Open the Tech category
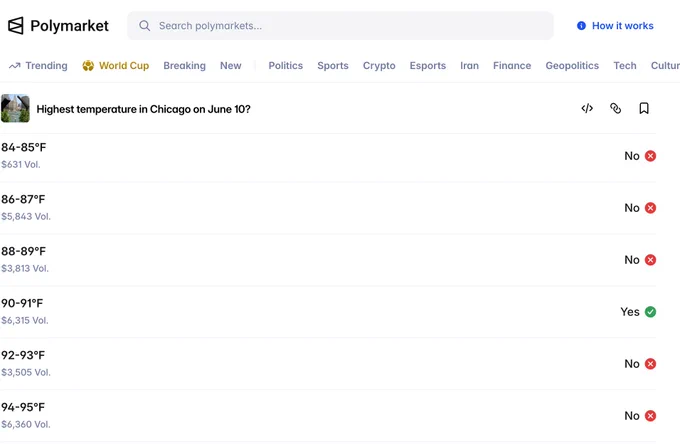The width and height of the screenshot is (680, 445). coord(625,65)
